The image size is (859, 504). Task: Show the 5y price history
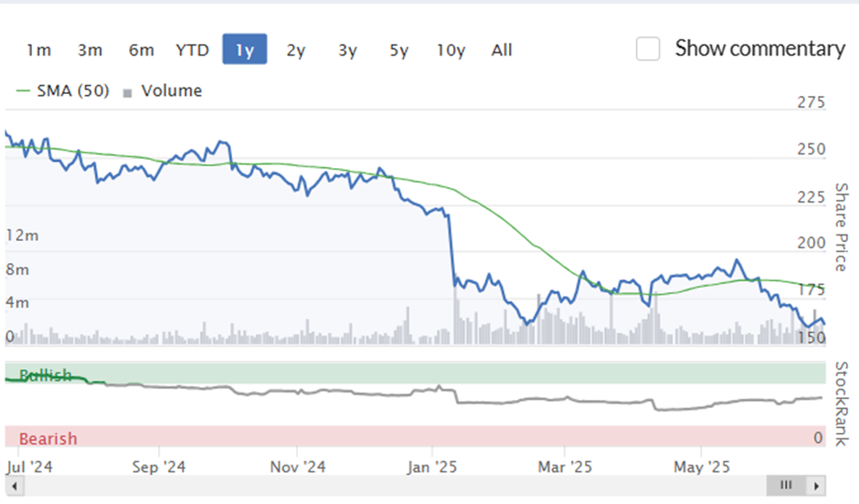[x=398, y=50]
